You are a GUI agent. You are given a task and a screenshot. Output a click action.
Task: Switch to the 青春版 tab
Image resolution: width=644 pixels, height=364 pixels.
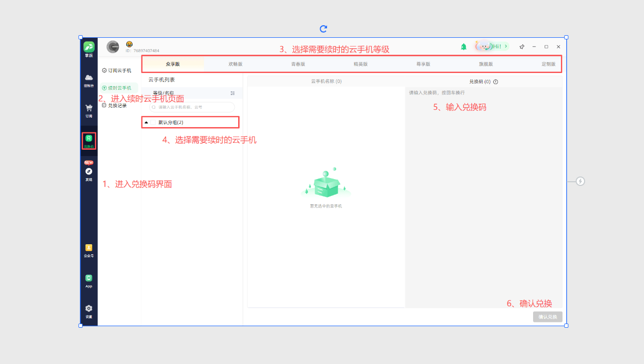(298, 64)
